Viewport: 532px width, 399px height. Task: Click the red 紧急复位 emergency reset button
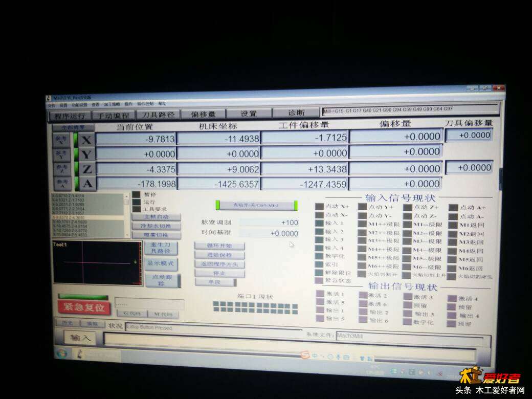pyautogui.click(x=84, y=308)
